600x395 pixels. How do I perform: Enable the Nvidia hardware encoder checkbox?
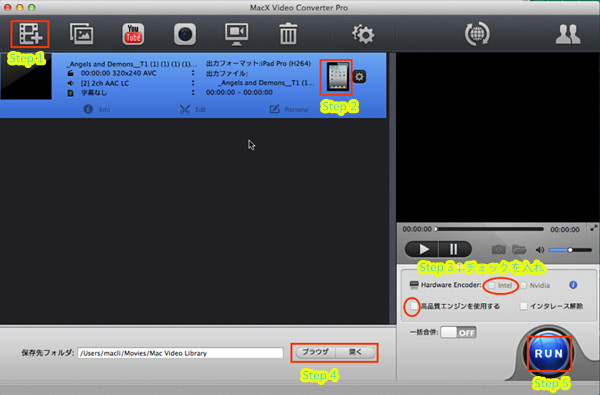pos(523,286)
